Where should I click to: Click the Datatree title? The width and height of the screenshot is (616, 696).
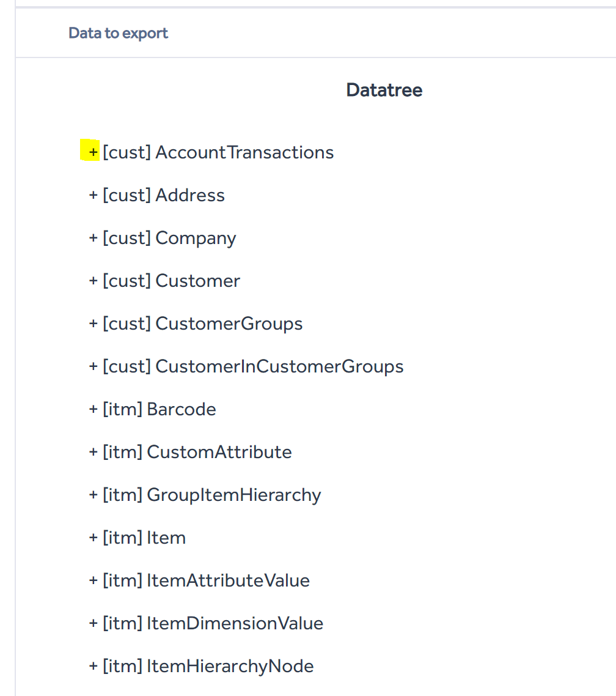(384, 90)
